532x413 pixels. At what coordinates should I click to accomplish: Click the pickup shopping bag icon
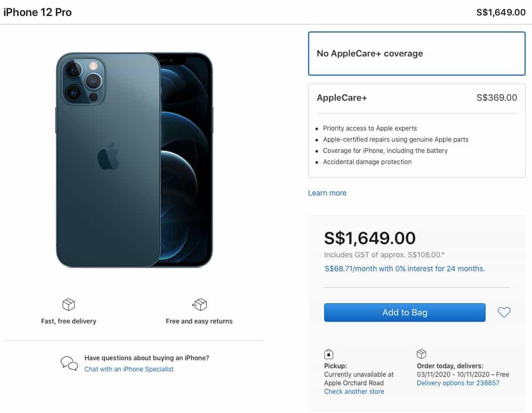pos(329,354)
